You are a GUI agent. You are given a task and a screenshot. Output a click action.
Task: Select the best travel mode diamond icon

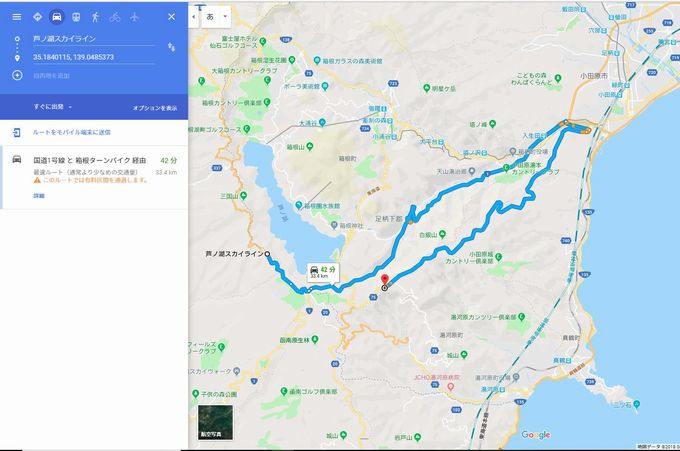coord(38,17)
